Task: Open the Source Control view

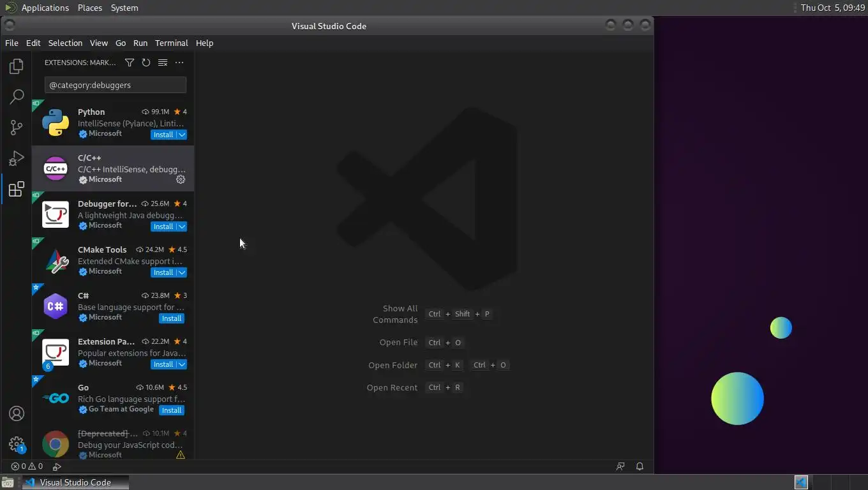Action: pyautogui.click(x=17, y=128)
